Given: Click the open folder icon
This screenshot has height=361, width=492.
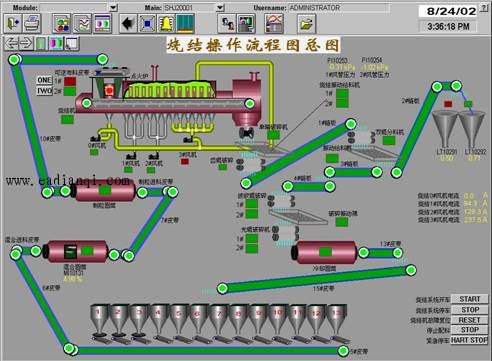Looking at the screenshot, I should [306, 24].
